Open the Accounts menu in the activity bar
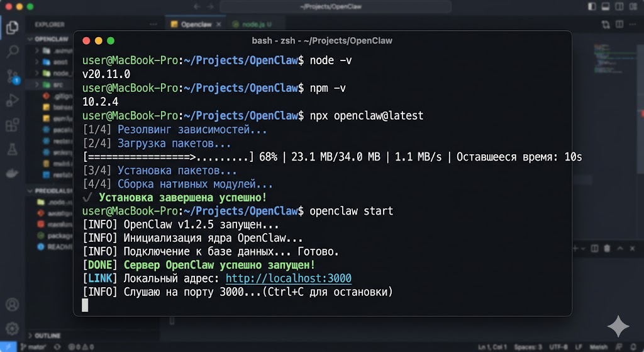The width and height of the screenshot is (644, 352). [13, 305]
